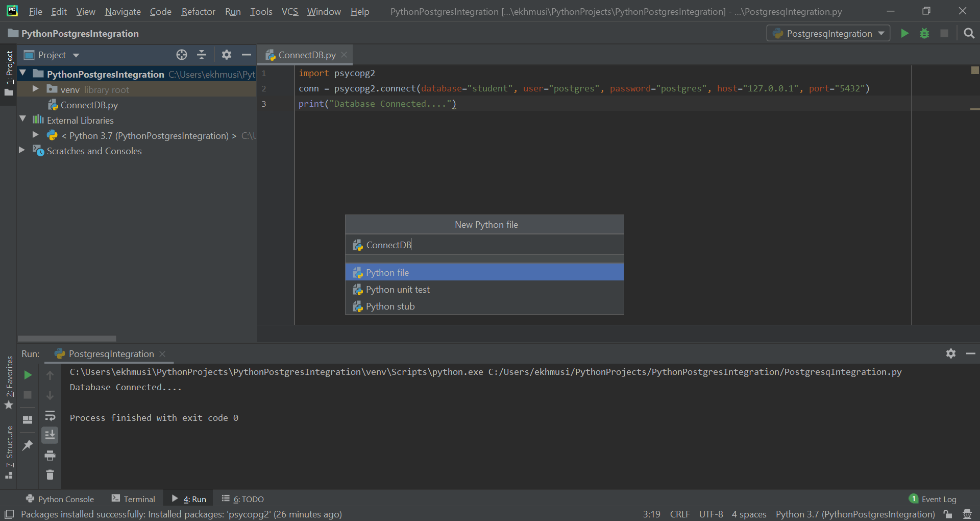Screen dimensions: 980x521
Task: Clear Run output with trash icon
Action: coord(50,475)
